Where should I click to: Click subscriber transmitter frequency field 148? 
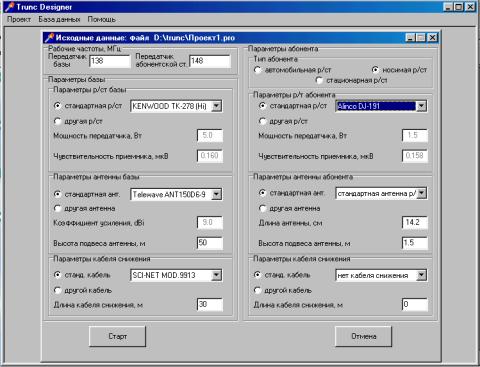[210, 61]
